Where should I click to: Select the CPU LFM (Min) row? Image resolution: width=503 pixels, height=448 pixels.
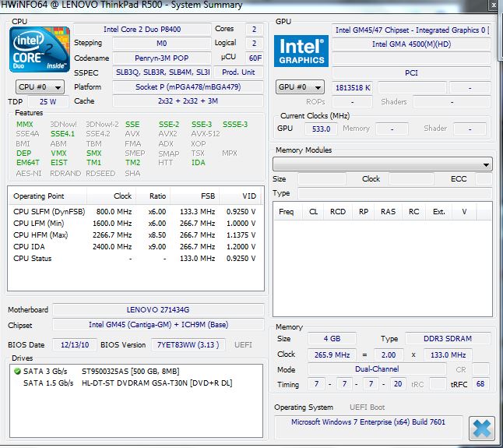[135, 224]
